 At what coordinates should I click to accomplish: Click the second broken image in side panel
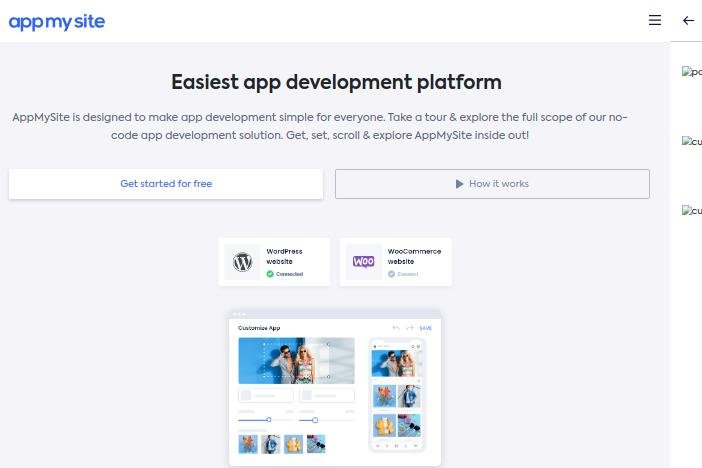pos(692,142)
